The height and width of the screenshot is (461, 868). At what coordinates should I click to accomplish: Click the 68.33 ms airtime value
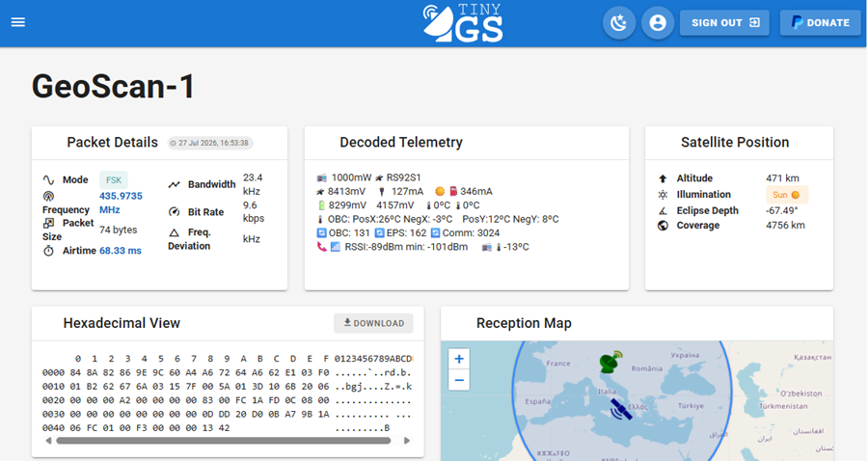click(121, 251)
